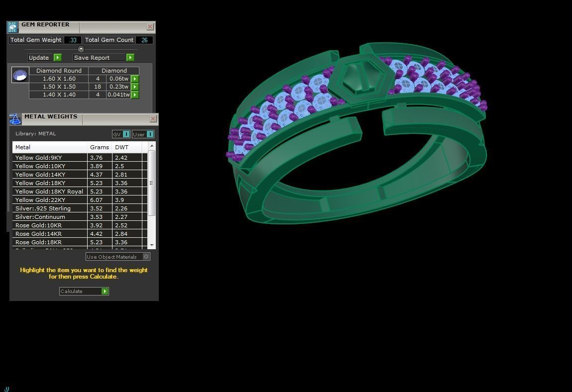The width and height of the screenshot is (572, 392).
Task: Click the Grams column header
Action: 100,147
